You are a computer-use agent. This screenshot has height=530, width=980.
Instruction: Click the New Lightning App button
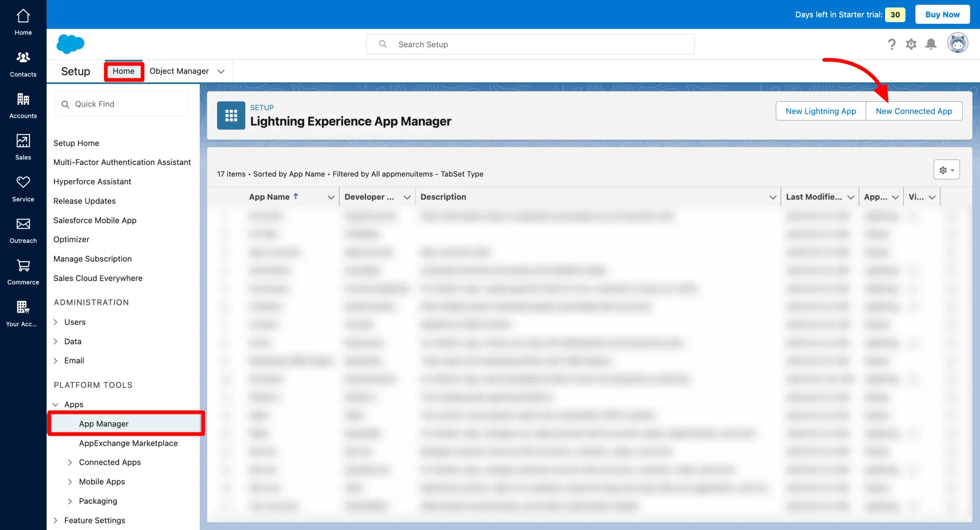[821, 111]
